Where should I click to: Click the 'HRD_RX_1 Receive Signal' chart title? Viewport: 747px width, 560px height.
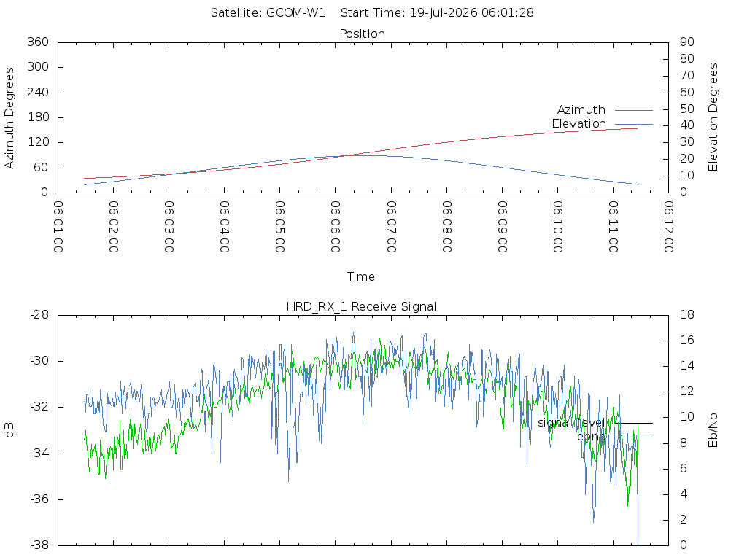(361, 307)
